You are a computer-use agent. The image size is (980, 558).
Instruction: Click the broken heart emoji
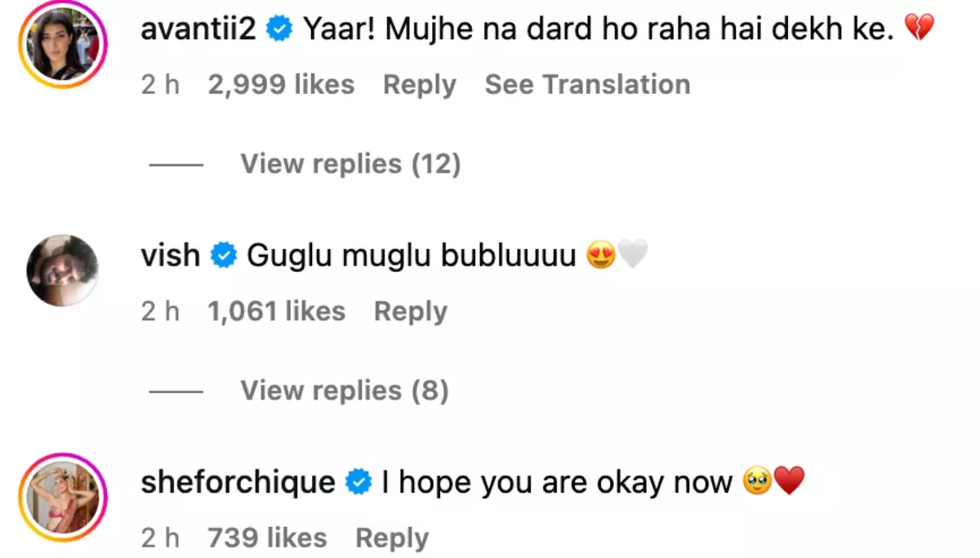point(920,30)
